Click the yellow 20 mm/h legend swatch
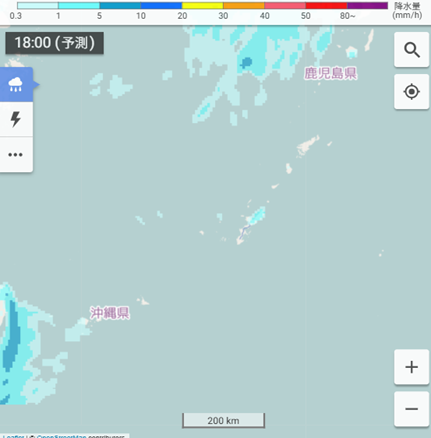 (x=202, y=6)
